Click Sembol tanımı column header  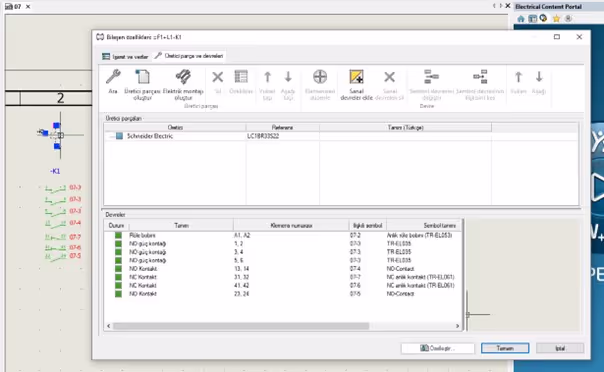click(424, 226)
